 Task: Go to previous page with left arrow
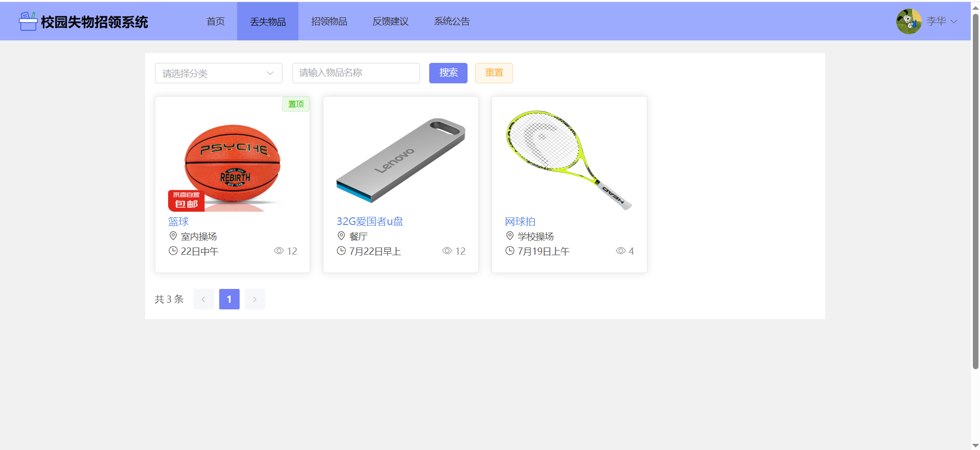tap(203, 299)
